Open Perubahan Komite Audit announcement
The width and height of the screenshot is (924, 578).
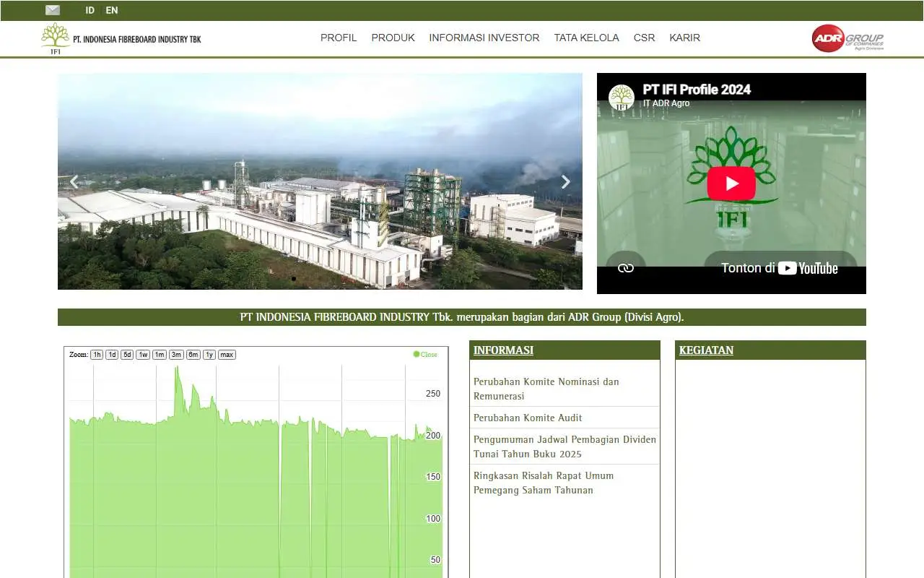pos(528,418)
